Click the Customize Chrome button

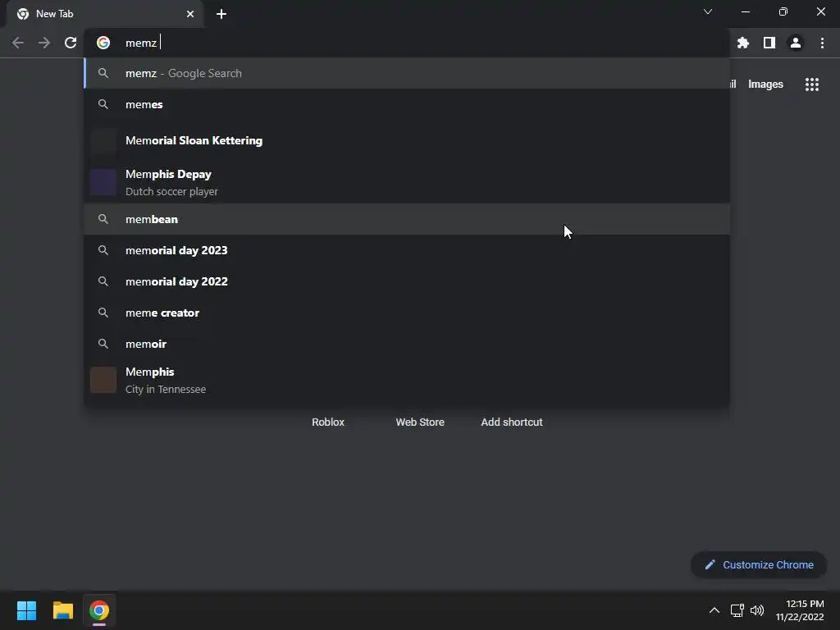tap(759, 564)
